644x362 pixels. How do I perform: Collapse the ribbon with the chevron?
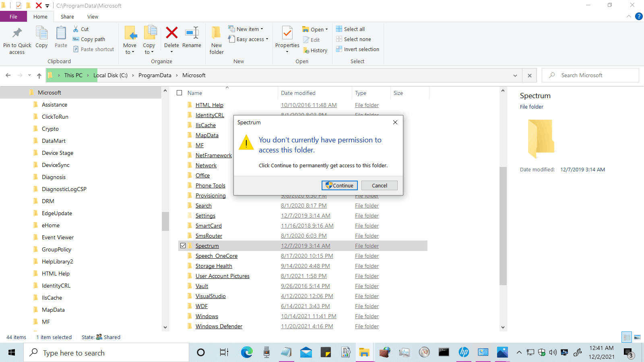pos(629,16)
